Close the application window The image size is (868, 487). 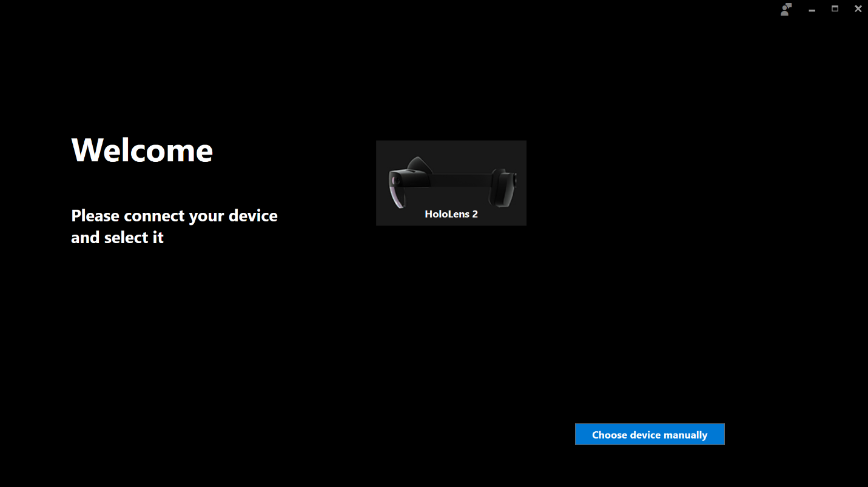(858, 8)
